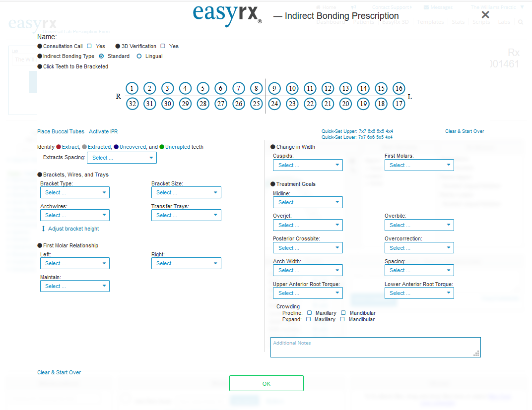
Task: Pick tooth 16 on upper left
Action: tap(399, 88)
